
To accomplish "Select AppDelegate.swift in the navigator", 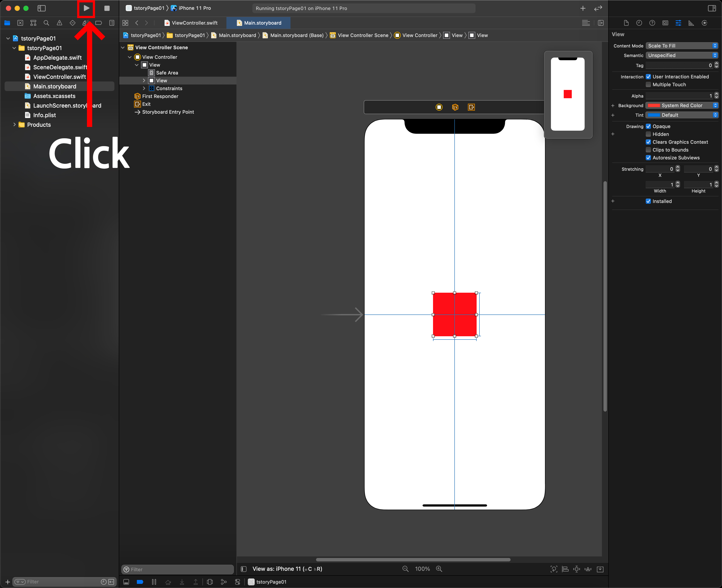I will tap(57, 57).
